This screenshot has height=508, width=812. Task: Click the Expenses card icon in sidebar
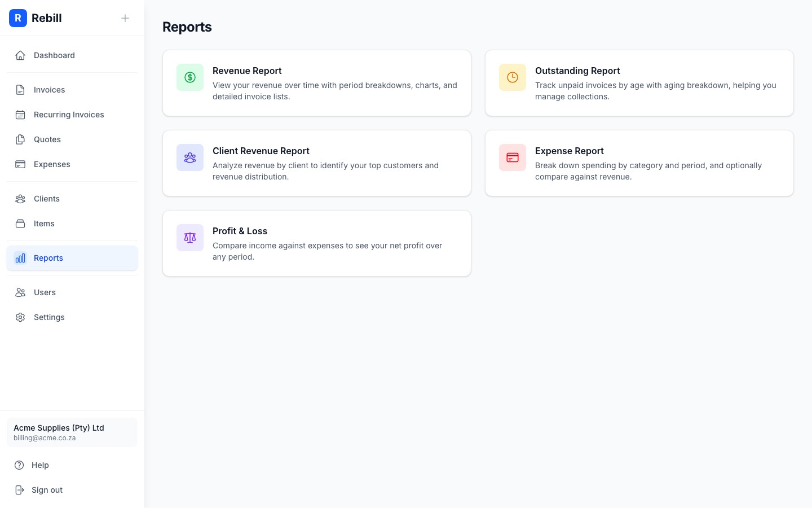click(20, 164)
